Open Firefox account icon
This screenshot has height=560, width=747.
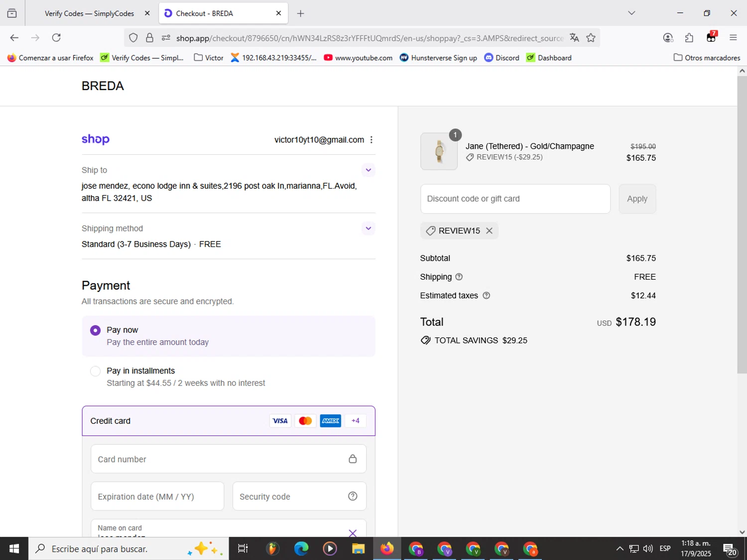click(668, 38)
